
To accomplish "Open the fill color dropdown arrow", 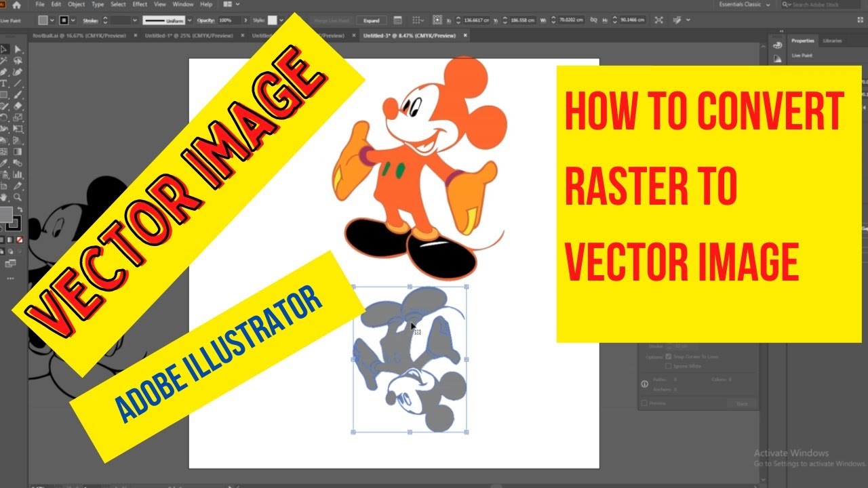I will (53, 20).
